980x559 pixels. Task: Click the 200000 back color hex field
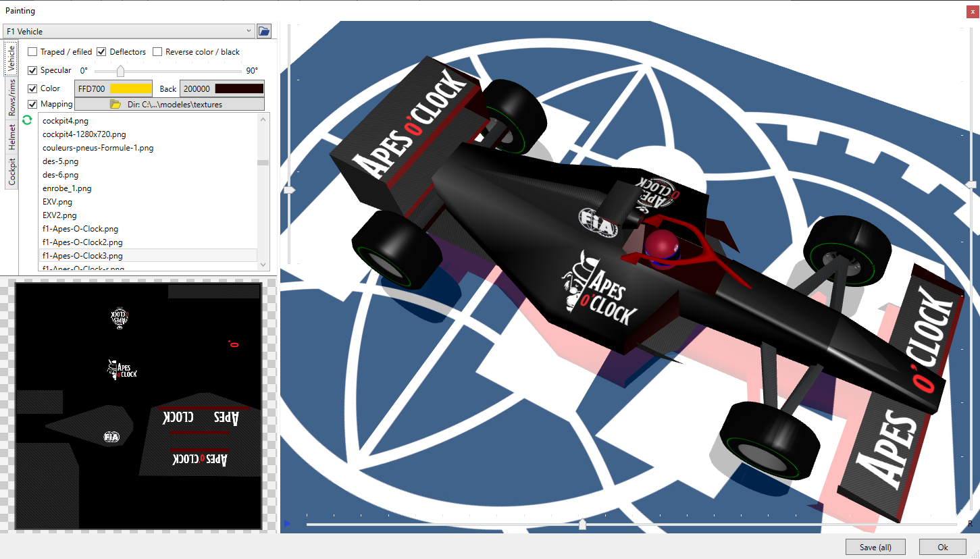pos(197,88)
